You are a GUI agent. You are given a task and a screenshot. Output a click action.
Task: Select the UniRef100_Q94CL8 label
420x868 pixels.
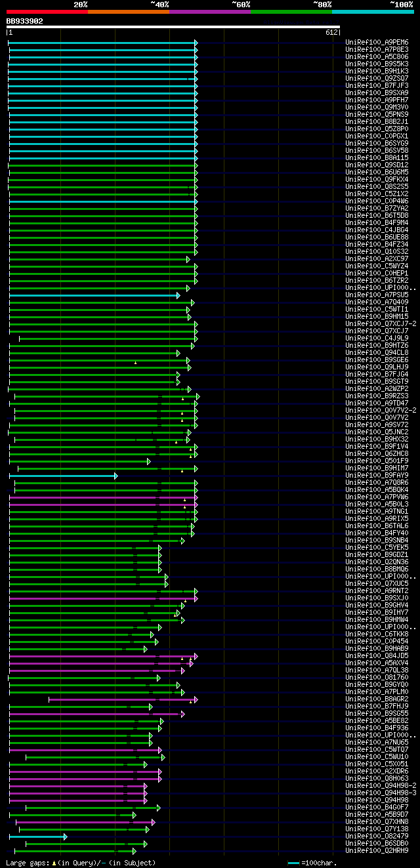377,352
